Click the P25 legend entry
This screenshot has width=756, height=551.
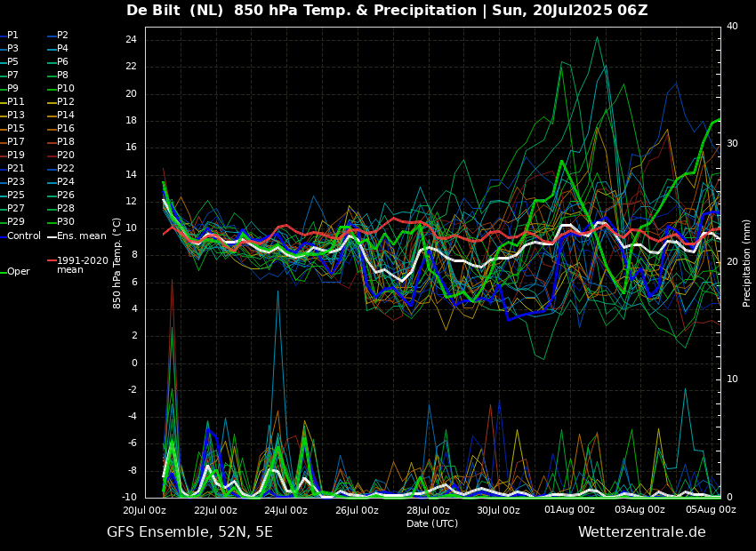click(x=12, y=195)
